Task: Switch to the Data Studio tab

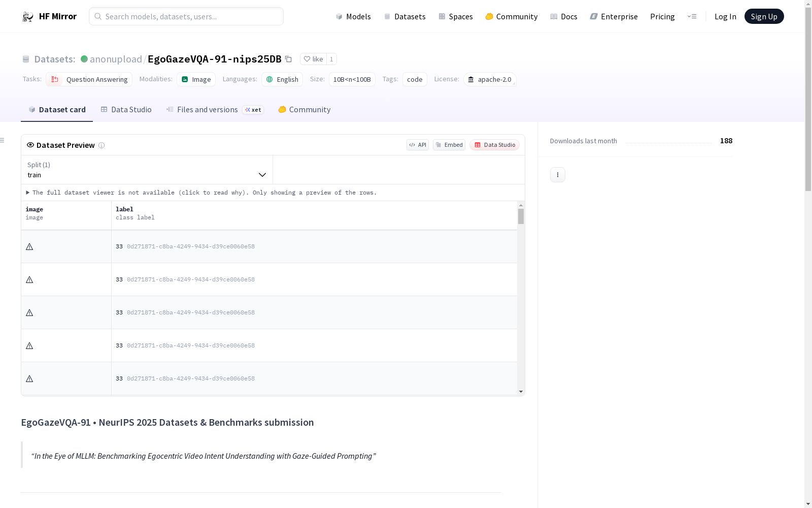Action: pyautogui.click(x=126, y=110)
